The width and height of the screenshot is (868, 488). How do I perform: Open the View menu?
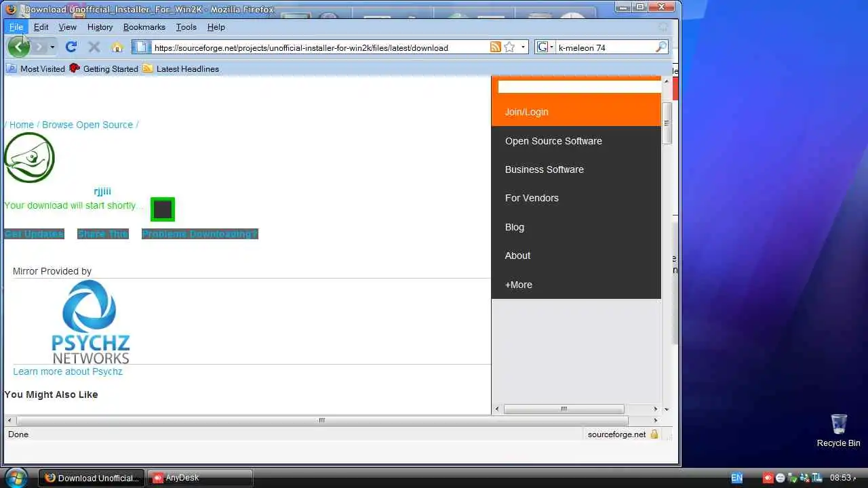click(x=68, y=27)
